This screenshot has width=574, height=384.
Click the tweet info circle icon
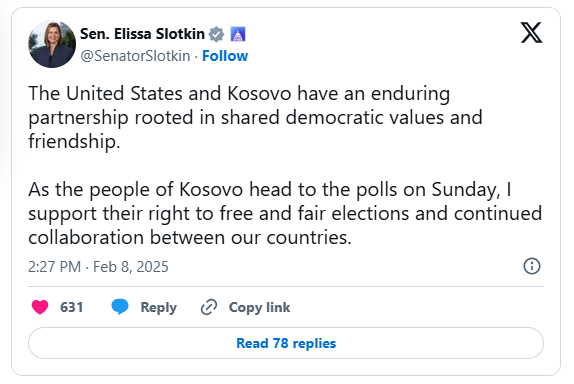pyautogui.click(x=532, y=266)
